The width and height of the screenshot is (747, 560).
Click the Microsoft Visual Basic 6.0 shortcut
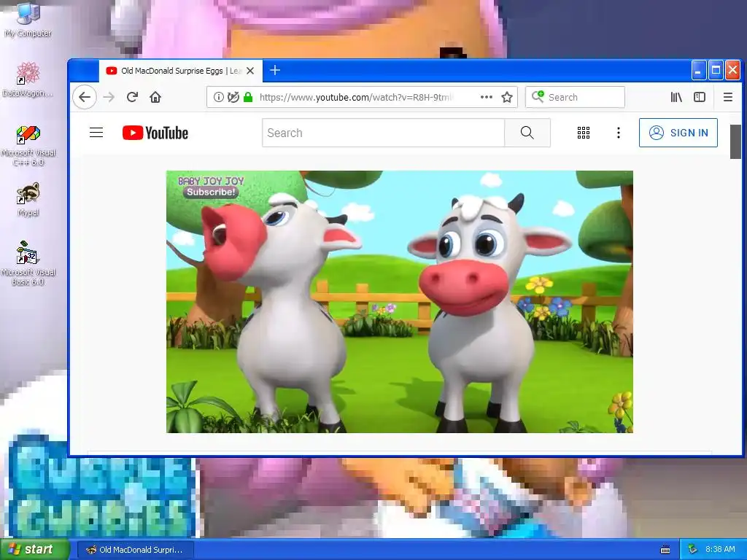(x=28, y=263)
